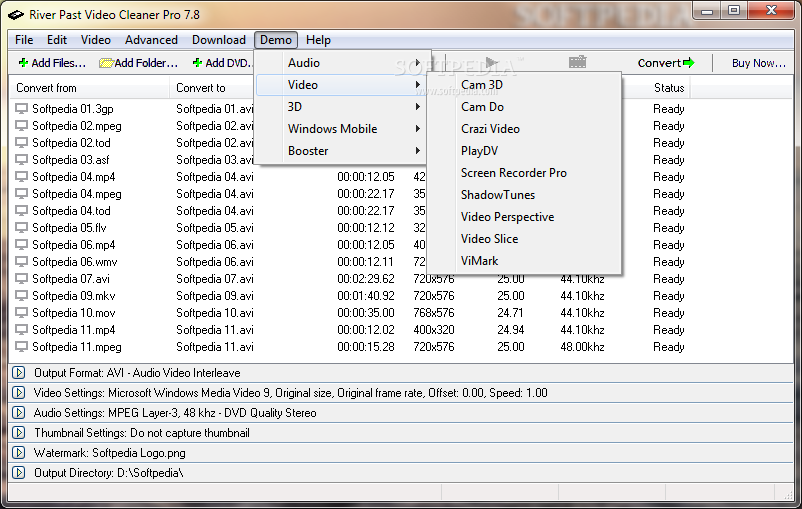Click the 24.94 frame rate cell
Viewport: 802px width, 509px height.
tap(510, 330)
